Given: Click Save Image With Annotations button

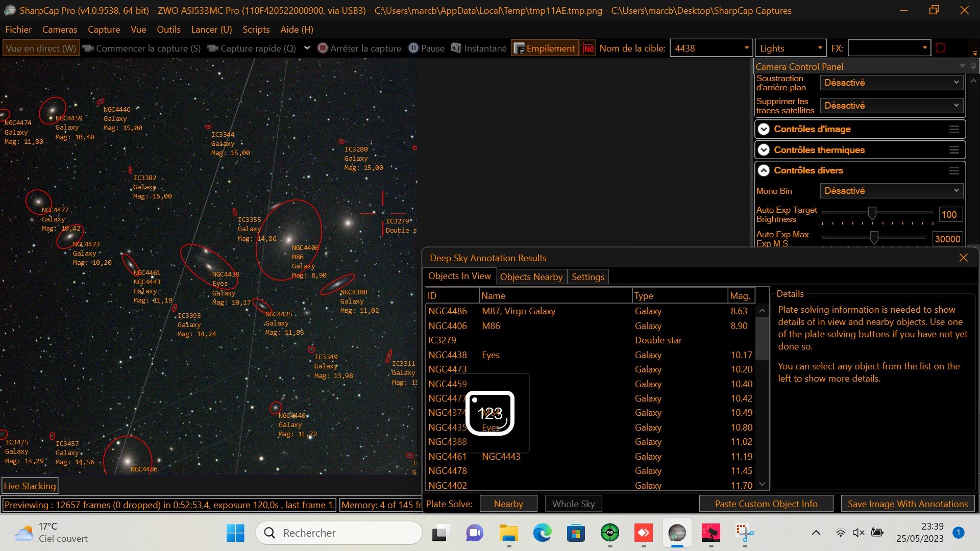Looking at the screenshot, I should point(907,504).
